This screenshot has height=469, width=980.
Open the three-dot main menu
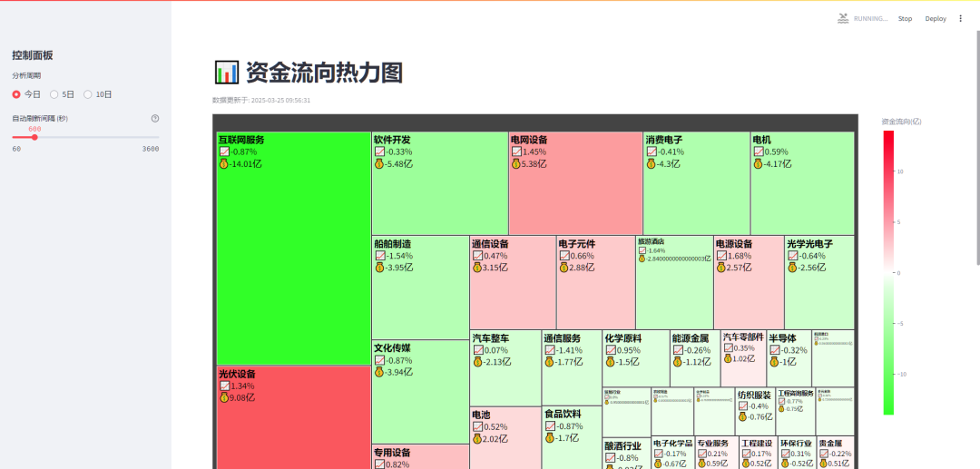[961, 19]
